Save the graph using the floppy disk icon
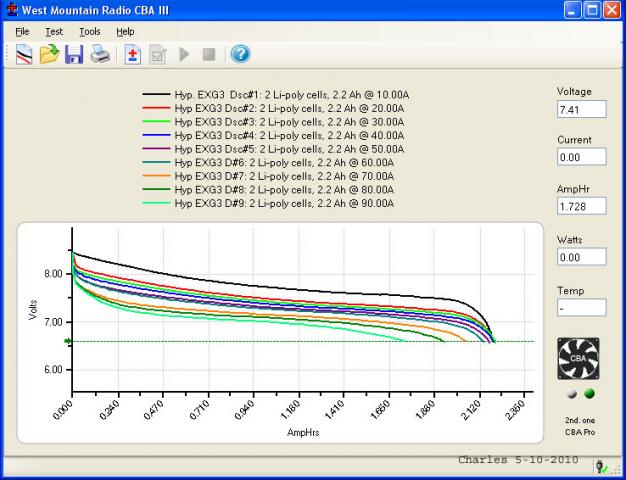 coord(74,55)
